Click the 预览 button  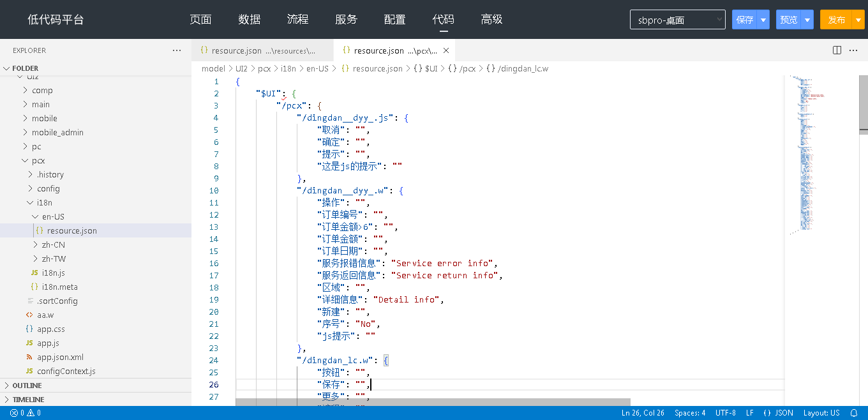tap(789, 20)
